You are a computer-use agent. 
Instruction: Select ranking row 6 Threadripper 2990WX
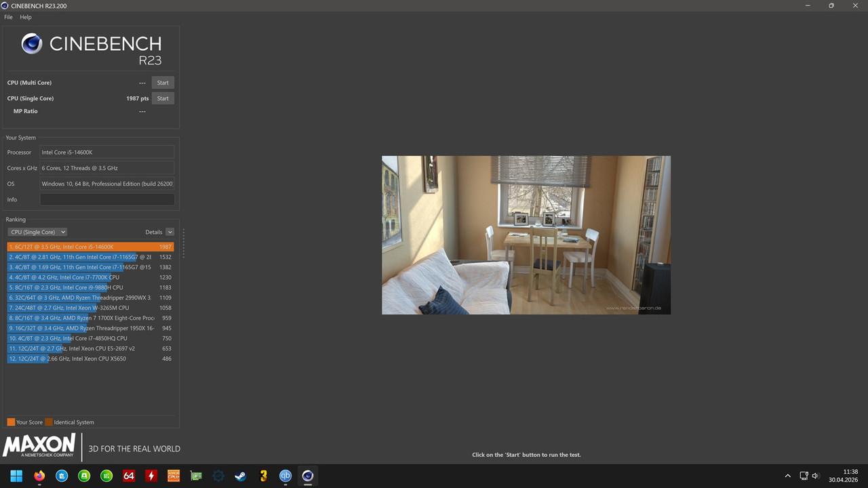[x=90, y=298]
